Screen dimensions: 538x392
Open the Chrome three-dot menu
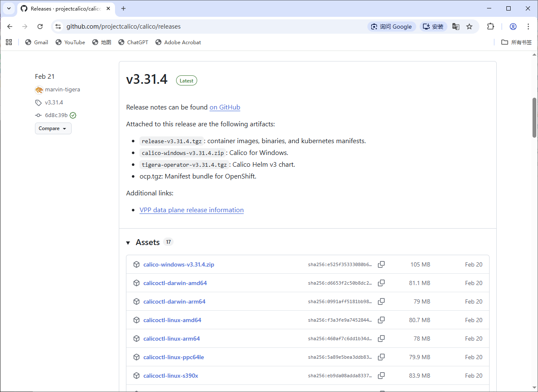click(x=528, y=27)
